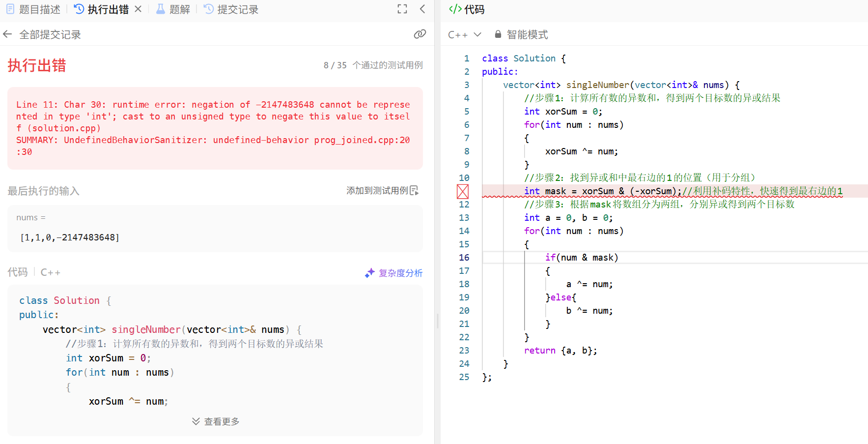
Task: Click the 执行出错 tab history icon
Action: click(79, 9)
